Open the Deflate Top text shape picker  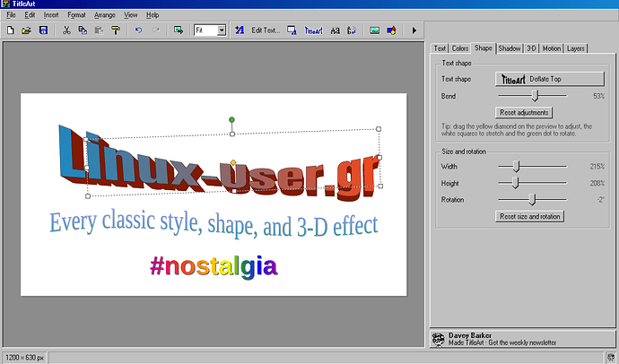click(x=550, y=79)
